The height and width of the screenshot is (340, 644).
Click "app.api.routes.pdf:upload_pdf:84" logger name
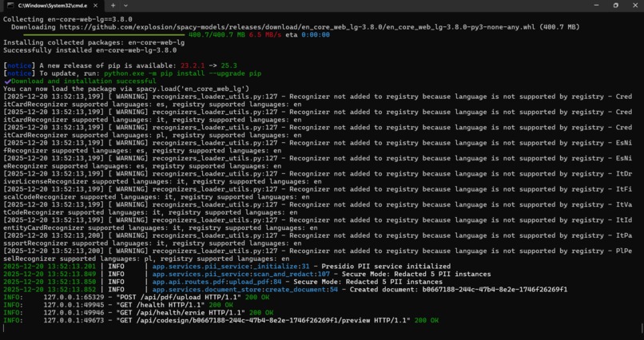pyautogui.click(x=217, y=283)
